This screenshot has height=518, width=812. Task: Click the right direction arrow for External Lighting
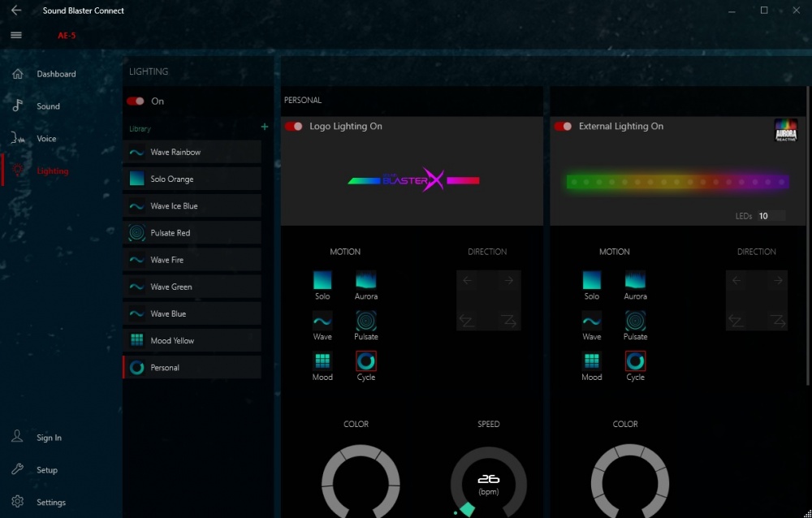[x=779, y=281]
